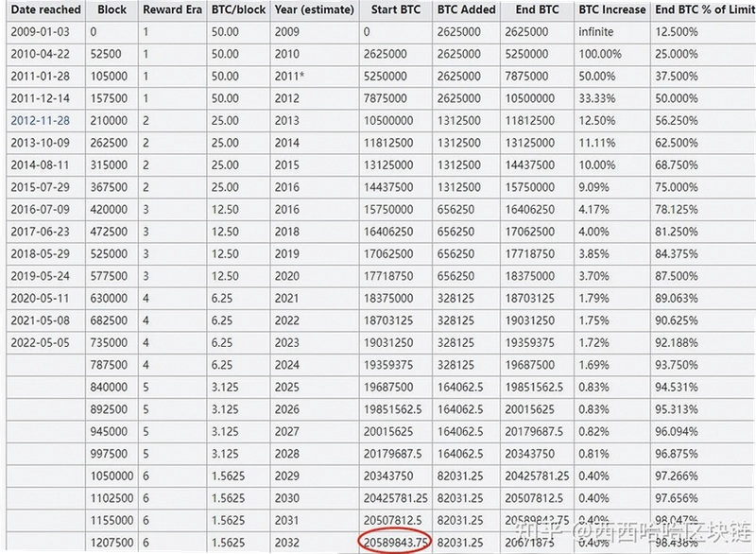Click the 'Start BTC' column header
This screenshot has height=554, width=756.
[395, 9]
